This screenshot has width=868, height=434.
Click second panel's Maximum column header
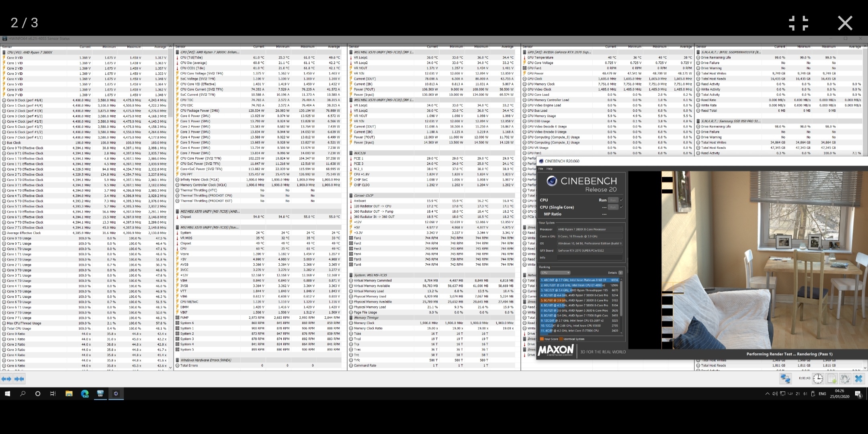coord(303,47)
